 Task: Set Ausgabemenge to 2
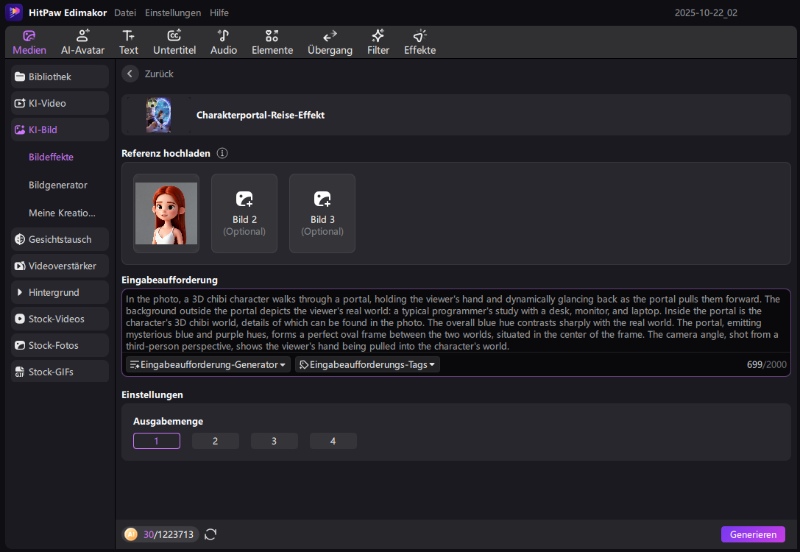[215, 441]
